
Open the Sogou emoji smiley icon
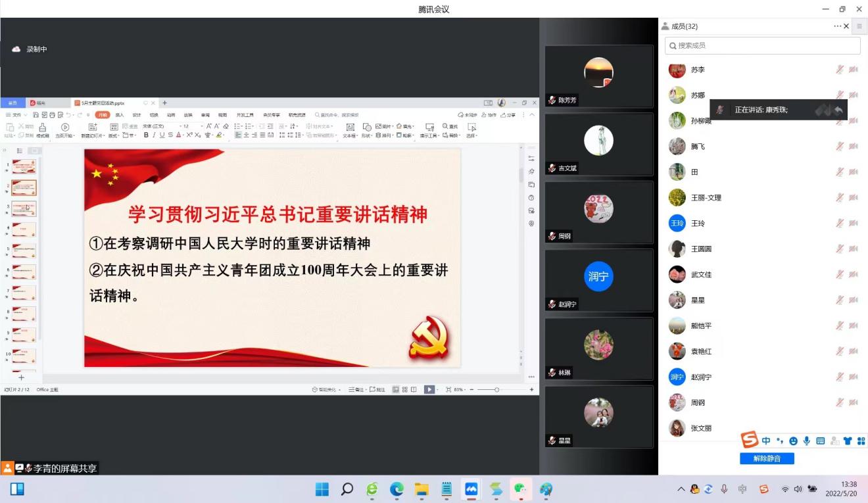[793, 441]
